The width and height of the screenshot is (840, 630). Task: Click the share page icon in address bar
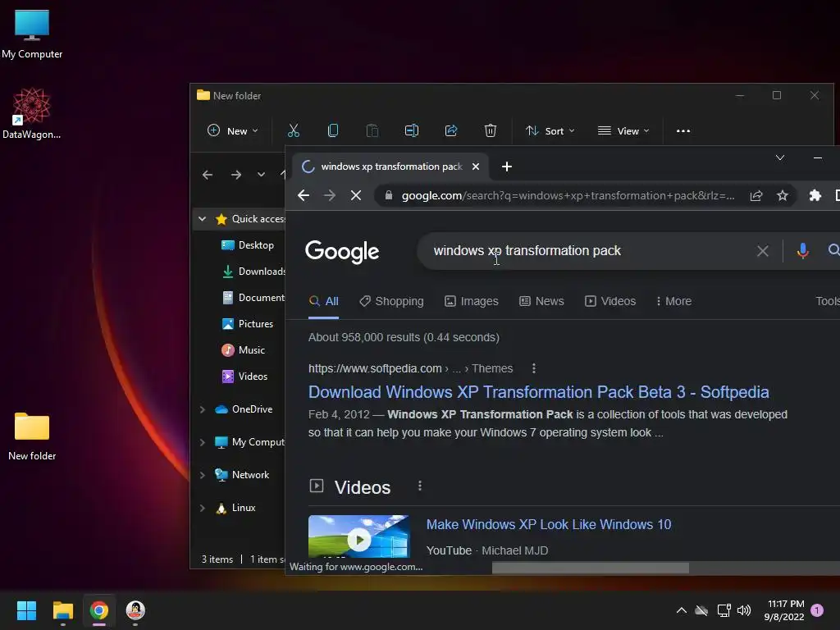(x=756, y=195)
